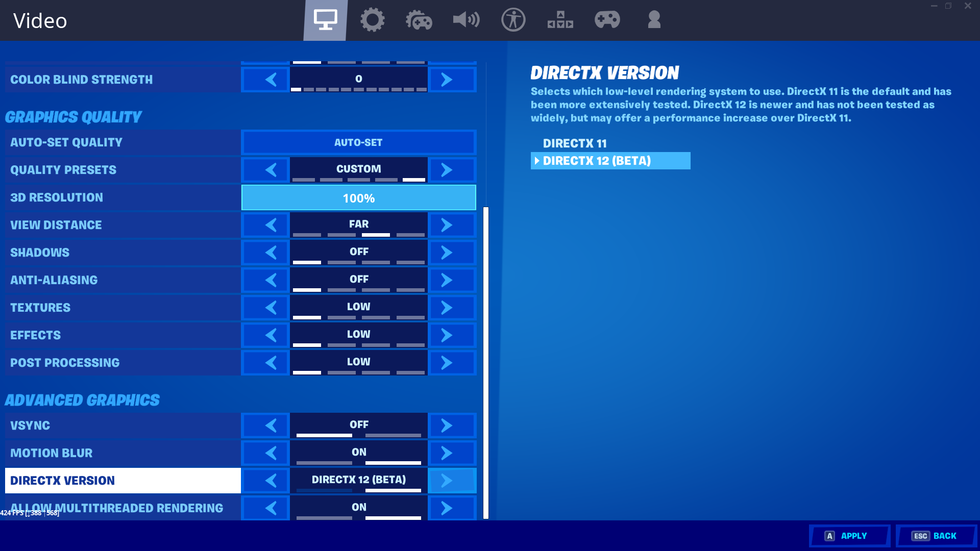Screen dimensions: 980x551
Task: Open the Input/HUD settings icon
Action: point(560,20)
